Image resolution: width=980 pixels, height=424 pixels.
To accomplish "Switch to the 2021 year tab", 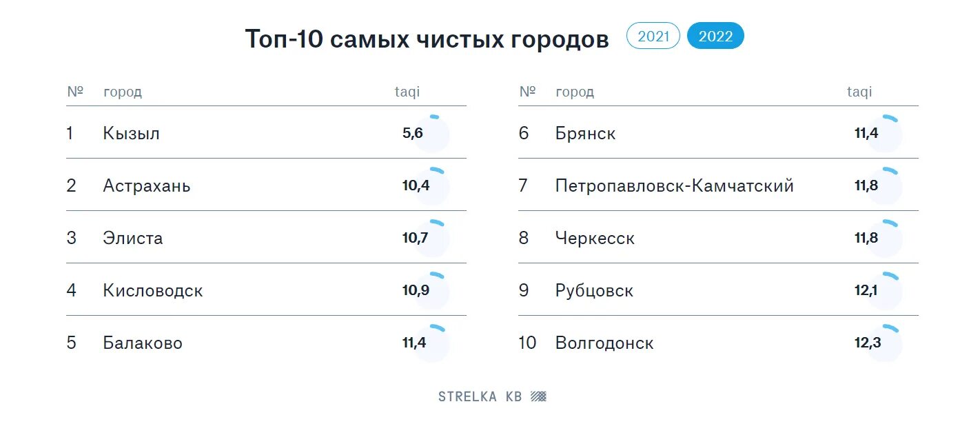I will tap(653, 37).
